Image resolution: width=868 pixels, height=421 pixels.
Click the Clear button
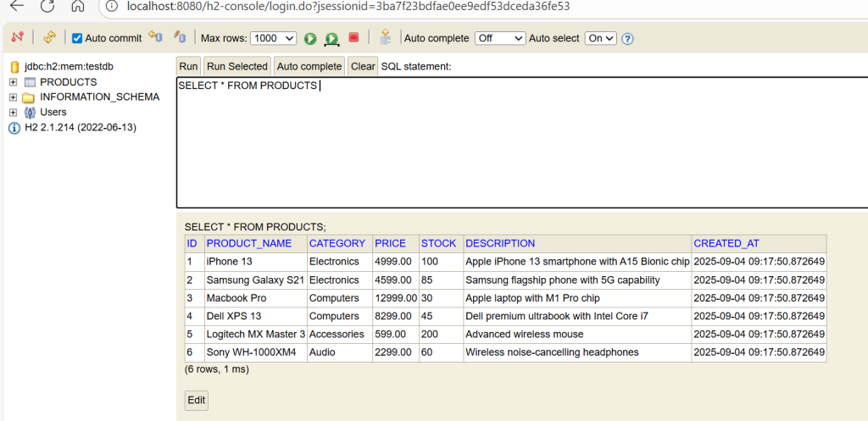coord(363,66)
